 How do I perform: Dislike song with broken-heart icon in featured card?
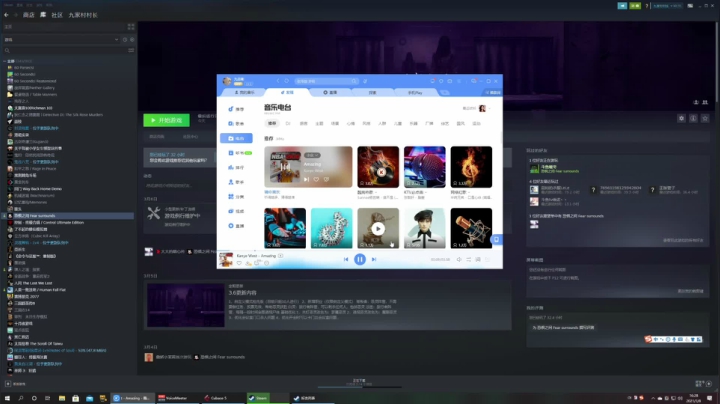coord(326,180)
